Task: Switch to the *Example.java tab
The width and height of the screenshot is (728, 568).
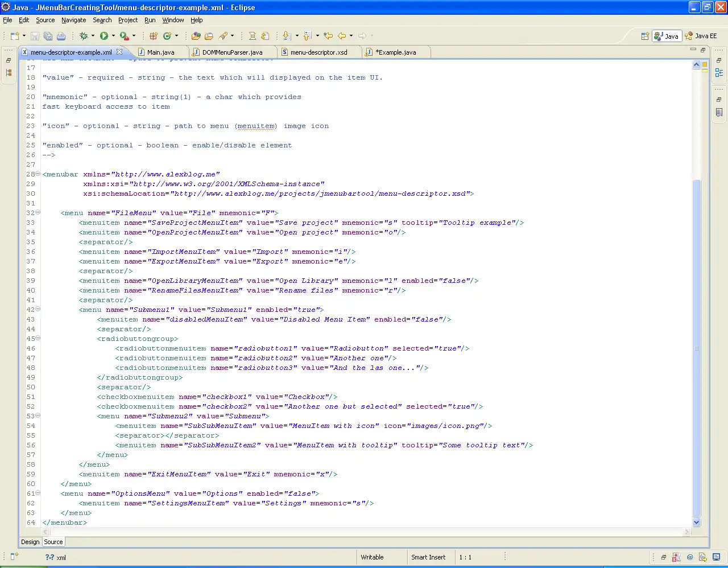Action: click(396, 52)
